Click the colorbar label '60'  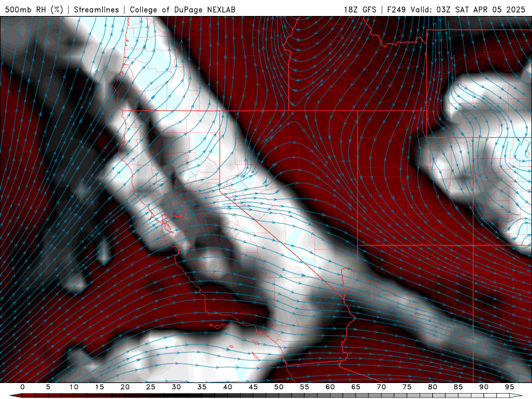click(x=330, y=387)
